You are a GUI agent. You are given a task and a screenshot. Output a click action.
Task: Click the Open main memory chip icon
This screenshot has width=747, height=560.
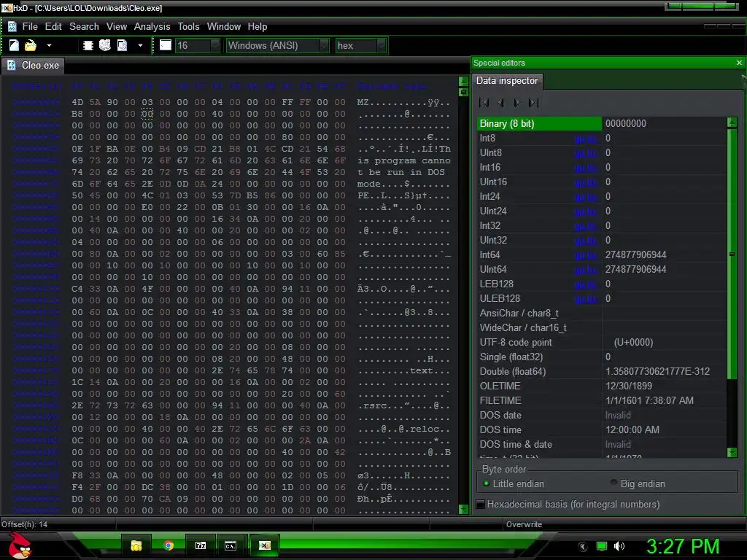coord(88,45)
